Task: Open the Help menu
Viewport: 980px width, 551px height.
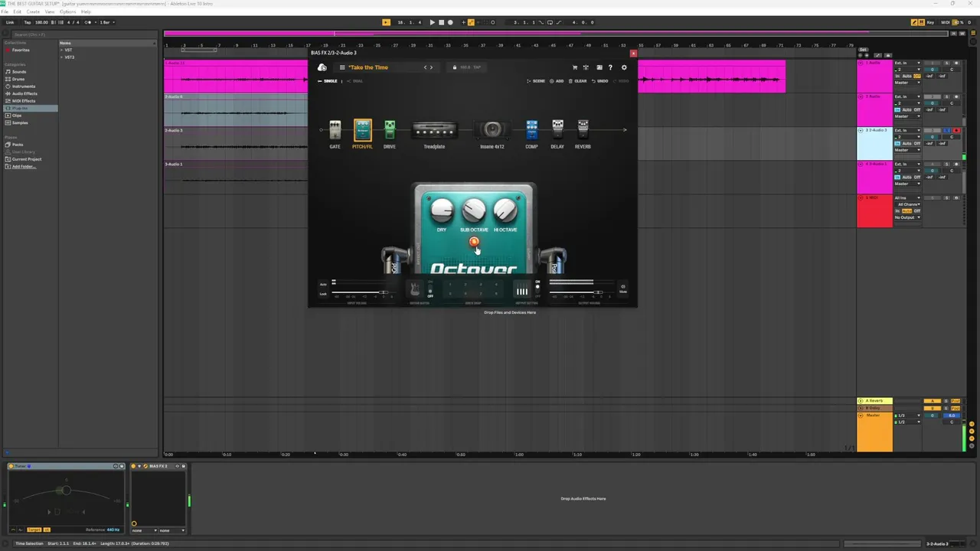Action: point(86,12)
